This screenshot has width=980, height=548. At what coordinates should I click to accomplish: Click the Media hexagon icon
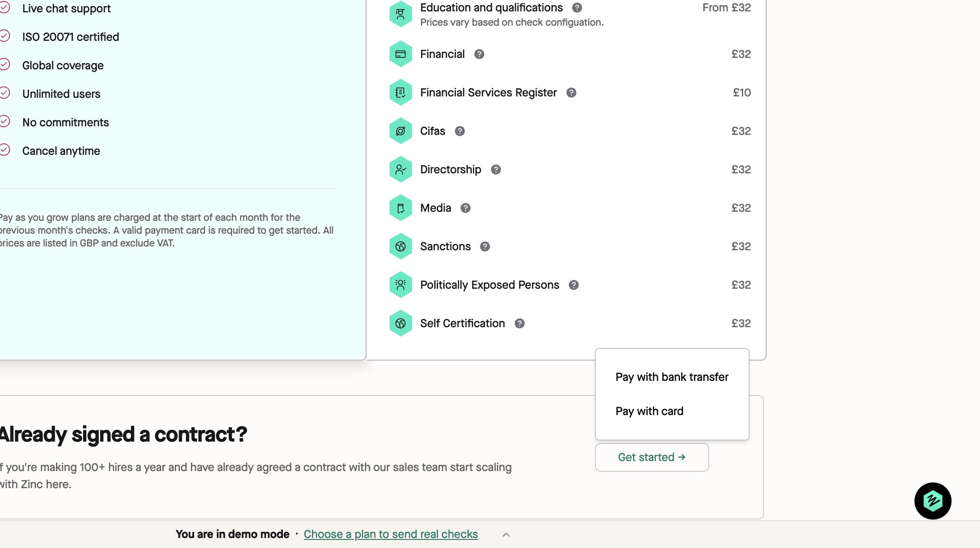coord(401,208)
